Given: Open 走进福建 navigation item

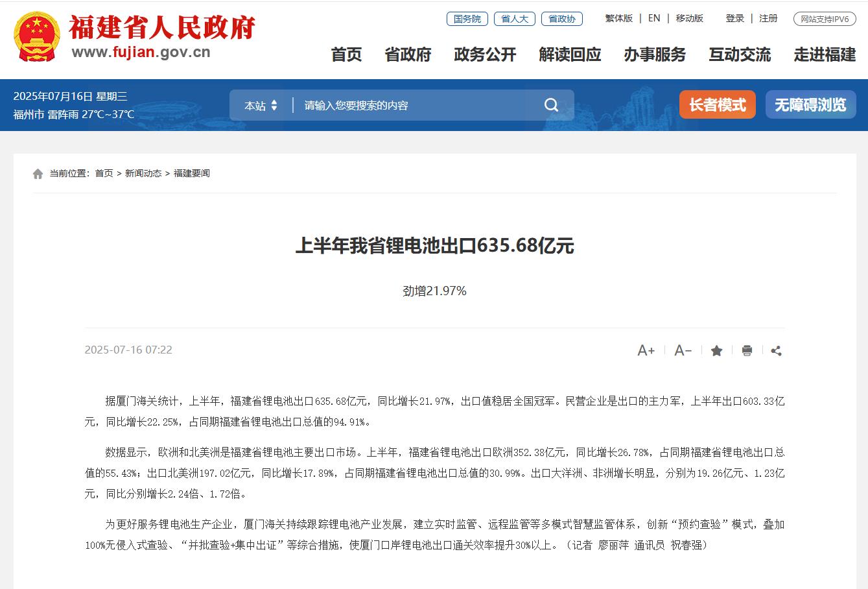Looking at the screenshot, I should pos(825,55).
